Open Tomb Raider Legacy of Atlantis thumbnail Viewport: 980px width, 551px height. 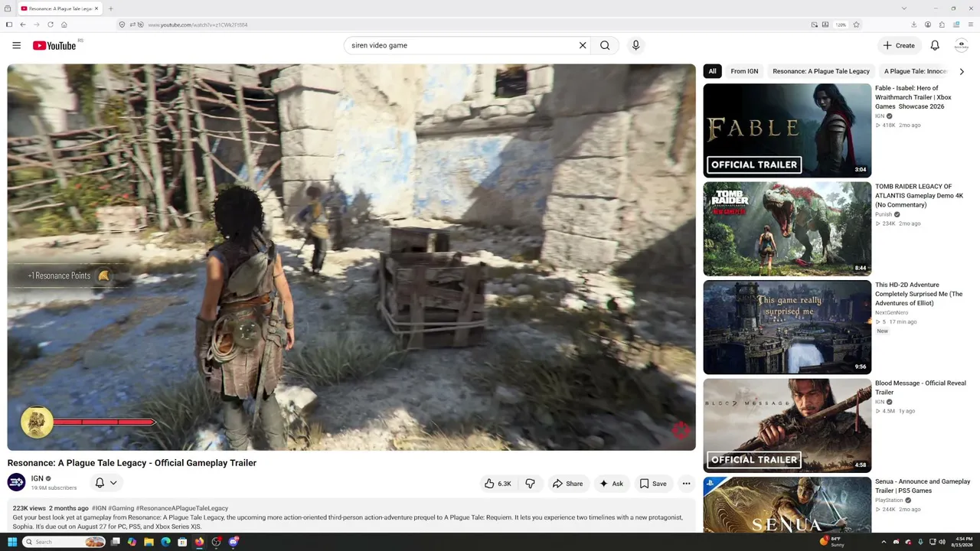(x=787, y=229)
